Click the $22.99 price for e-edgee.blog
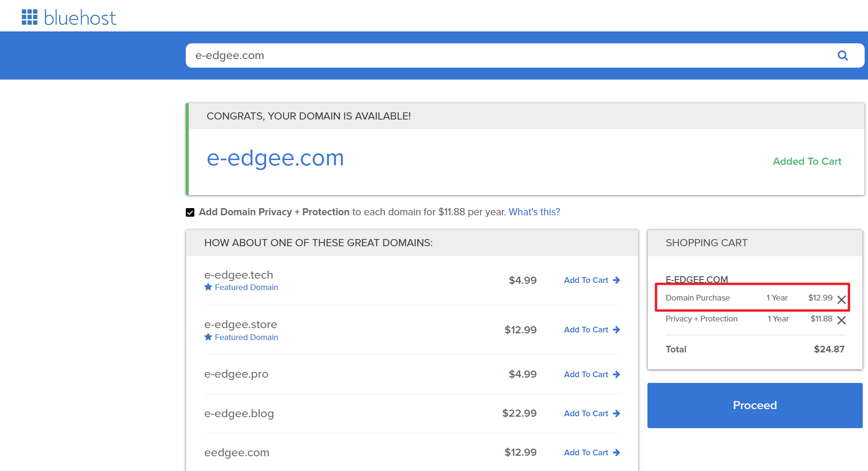Screen dimensions: 868x471 (x=519, y=413)
